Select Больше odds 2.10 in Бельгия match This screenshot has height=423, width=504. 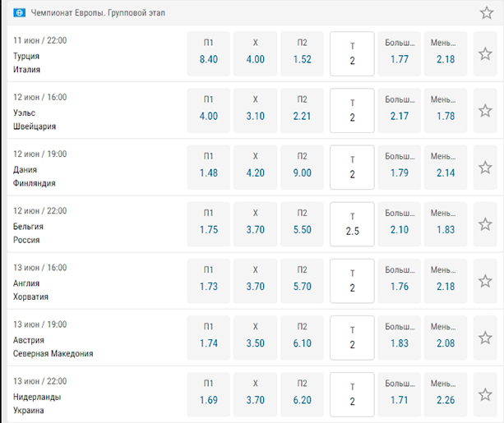400,224
